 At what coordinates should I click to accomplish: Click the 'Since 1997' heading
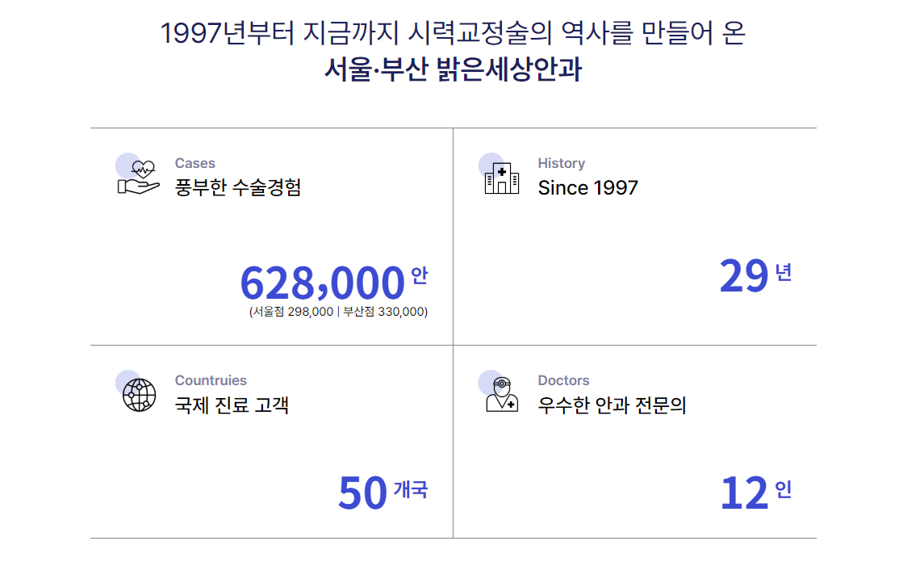pos(588,187)
